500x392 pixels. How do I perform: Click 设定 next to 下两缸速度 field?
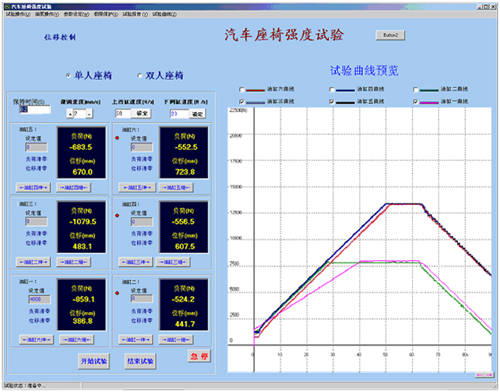click(x=197, y=114)
